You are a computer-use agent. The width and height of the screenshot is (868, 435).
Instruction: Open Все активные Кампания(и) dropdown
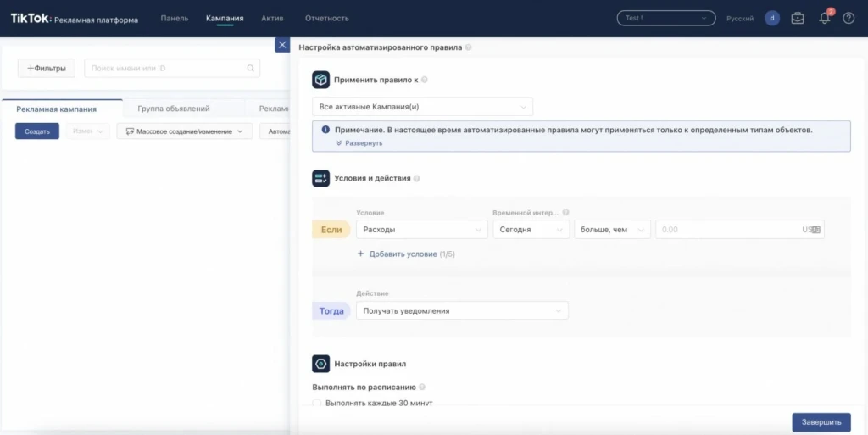pyautogui.click(x=422, y=107)
